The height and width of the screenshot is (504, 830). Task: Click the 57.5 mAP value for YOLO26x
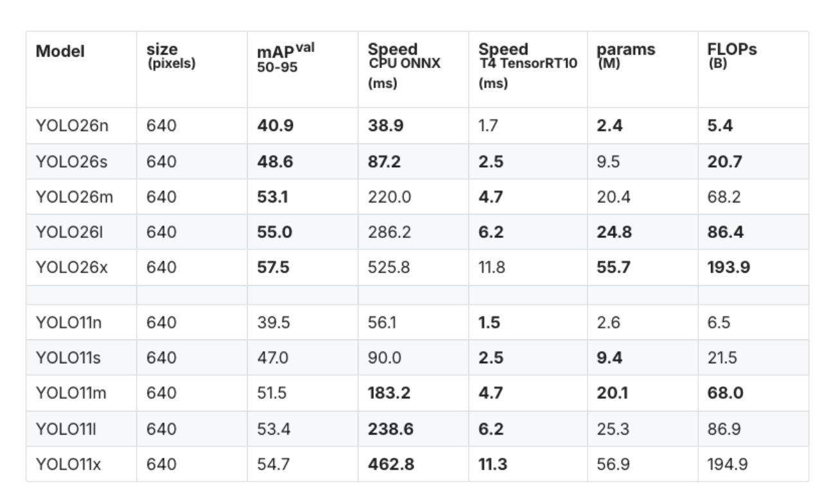point(273,267)
